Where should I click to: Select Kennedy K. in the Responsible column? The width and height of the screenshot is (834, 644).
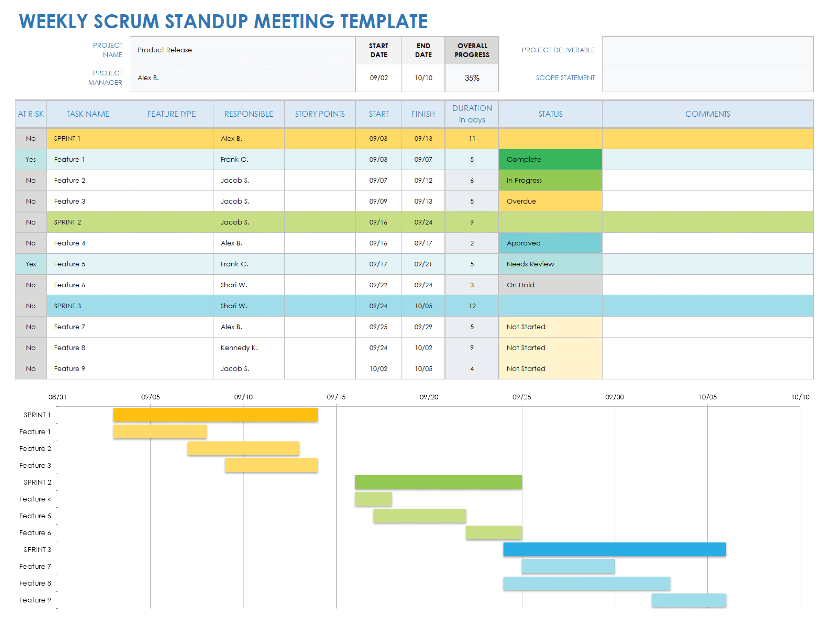(x=249, y=348)
